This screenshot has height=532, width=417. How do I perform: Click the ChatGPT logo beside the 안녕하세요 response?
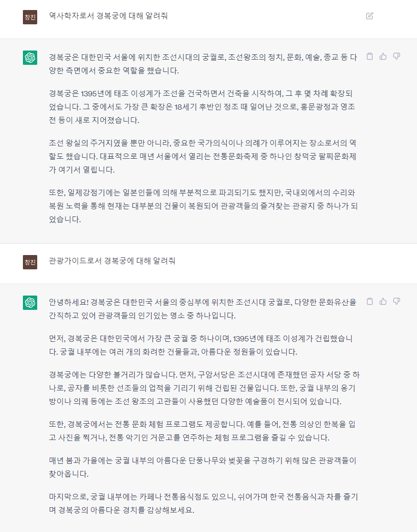pos(30,303)
